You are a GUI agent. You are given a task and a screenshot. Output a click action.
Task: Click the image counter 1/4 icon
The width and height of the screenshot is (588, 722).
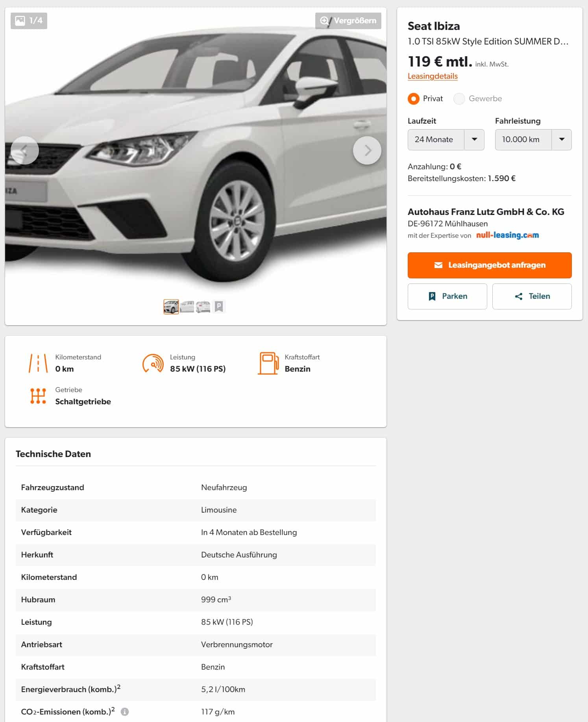pos(20,20)
